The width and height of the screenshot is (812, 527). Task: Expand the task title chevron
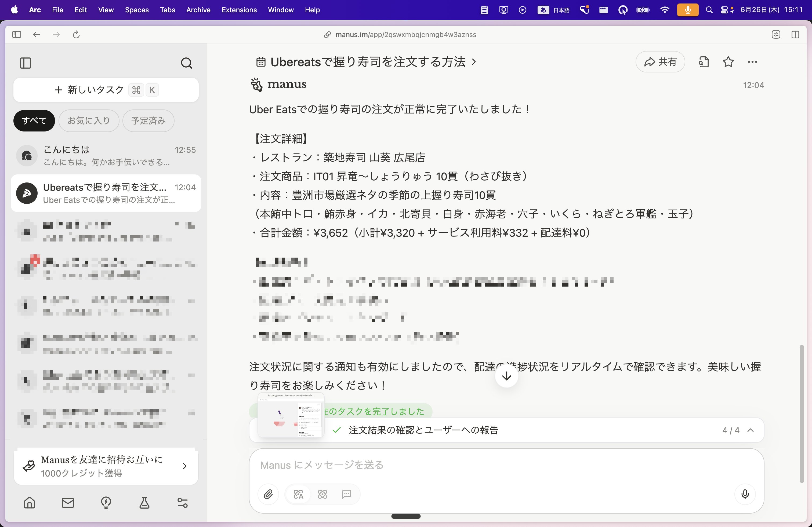click(474, 62)
